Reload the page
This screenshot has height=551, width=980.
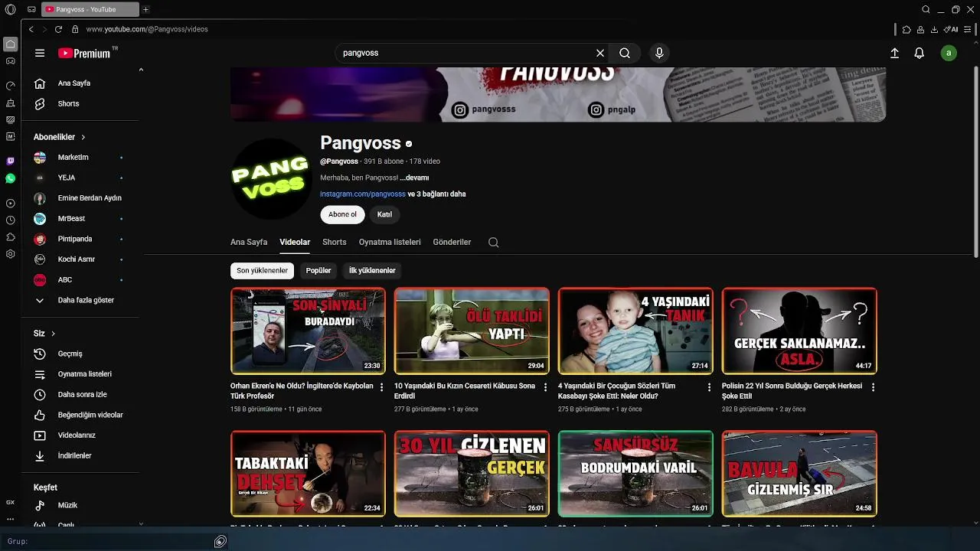[58, 29]
